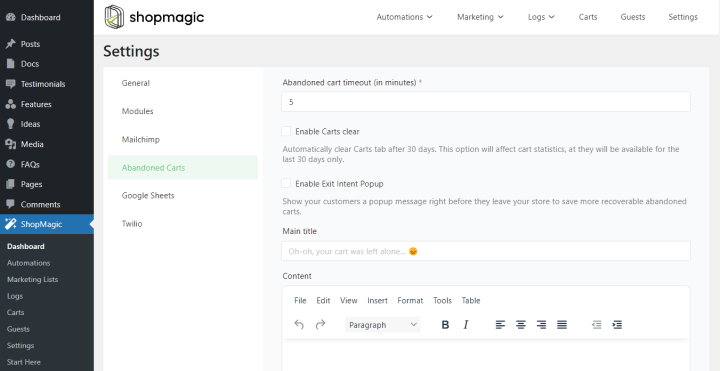Expand the Automations menu in the header

(405, 17)
